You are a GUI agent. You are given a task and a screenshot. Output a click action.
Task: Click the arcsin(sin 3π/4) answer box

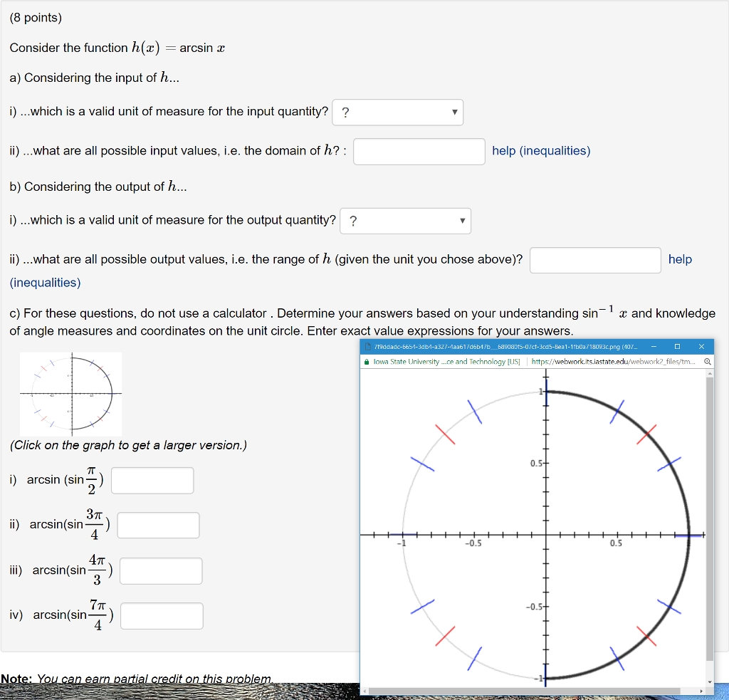(158, 525)
